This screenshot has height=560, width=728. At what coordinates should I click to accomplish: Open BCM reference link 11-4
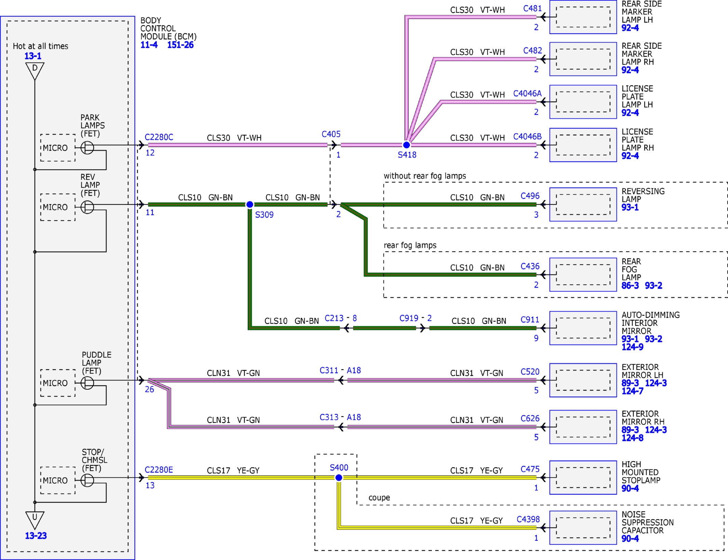click(x=149, y=45)
